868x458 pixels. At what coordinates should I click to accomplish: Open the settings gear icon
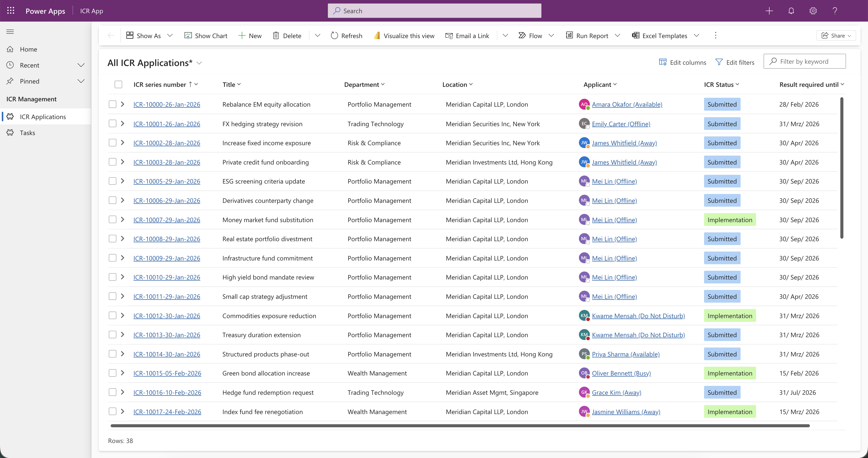click(x=813, y=11)
